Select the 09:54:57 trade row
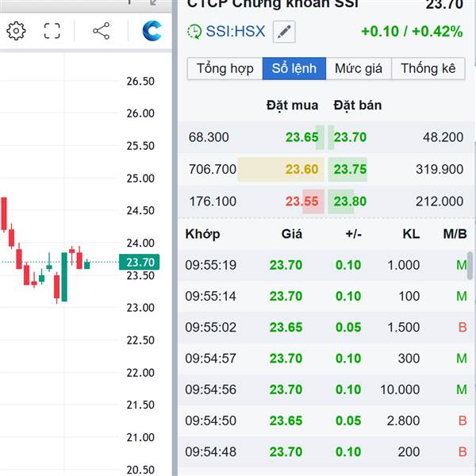 pyautogui.click(x=326, y=359)
